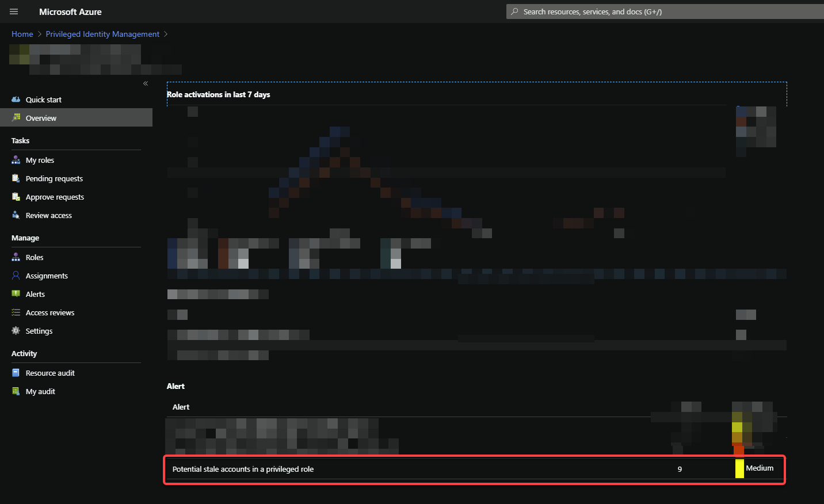Open Potential stale accounts alert
This screenshot has height=504, width=824.
tap(243, 469)
